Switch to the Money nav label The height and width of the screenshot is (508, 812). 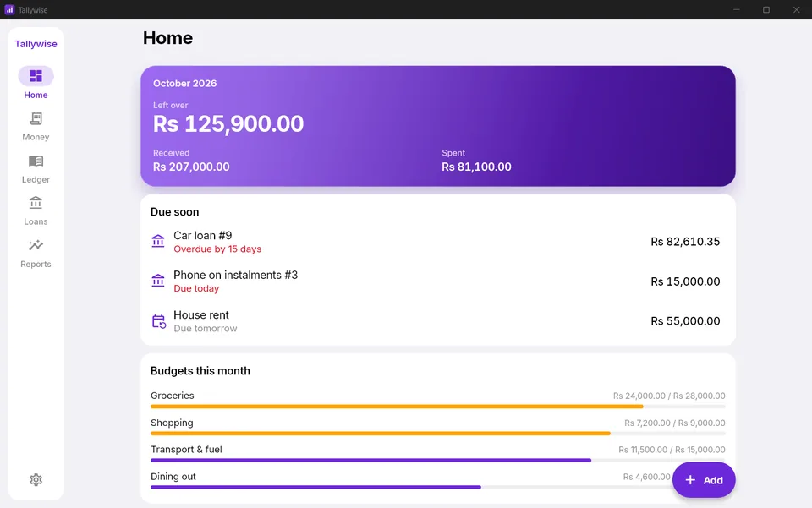36,137
